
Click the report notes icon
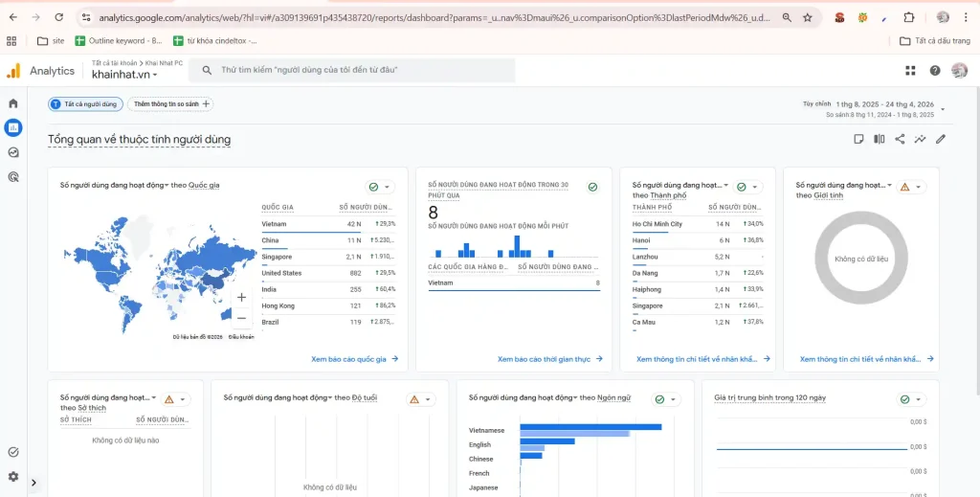858,139
